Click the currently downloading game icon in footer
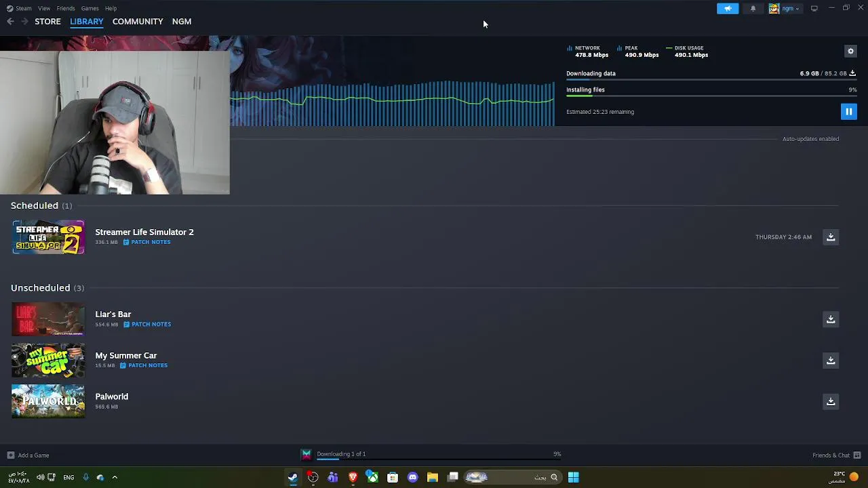This screenshot has height=488, width=868. coord(307,455)
